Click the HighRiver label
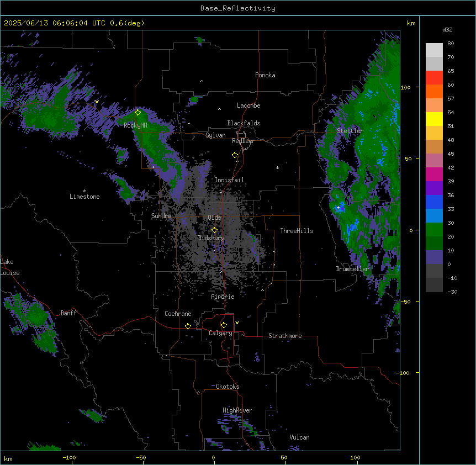This screenshot has height=465, width=476. click(x=237, y=410)
